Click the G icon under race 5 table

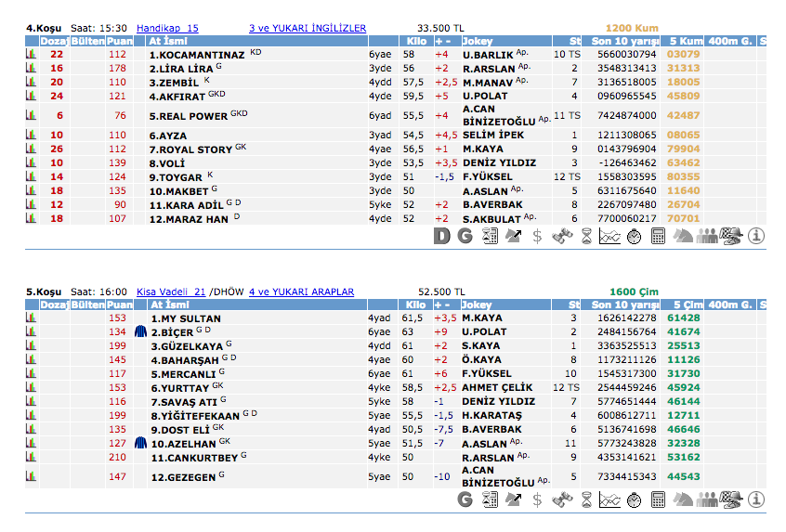click(466, 500)
